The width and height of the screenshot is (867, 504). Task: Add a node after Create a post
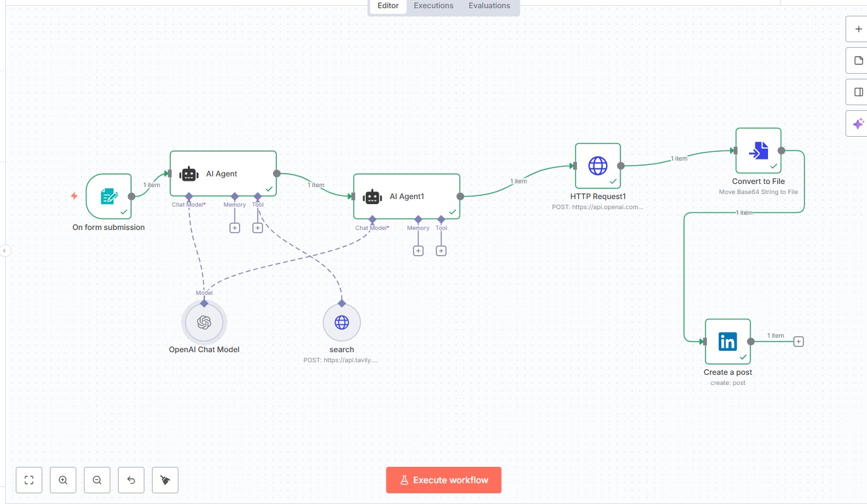[798, 341]
